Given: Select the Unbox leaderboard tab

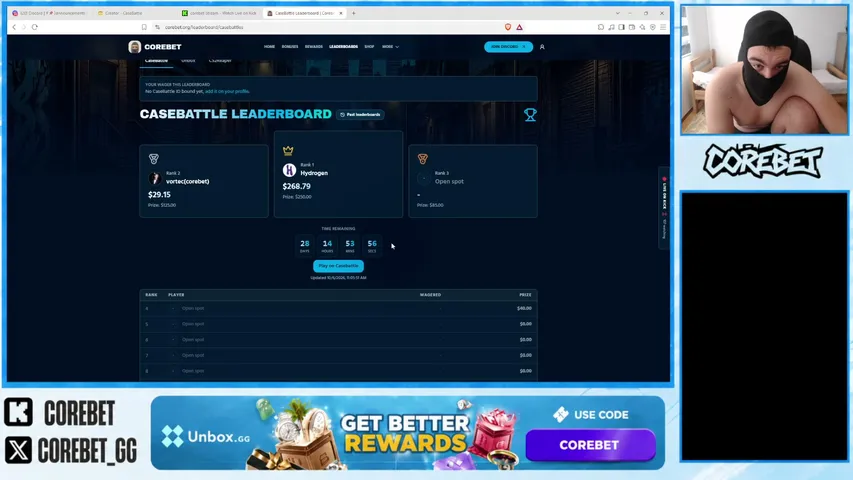Looking at the screenshot, I should coord(188,61).
